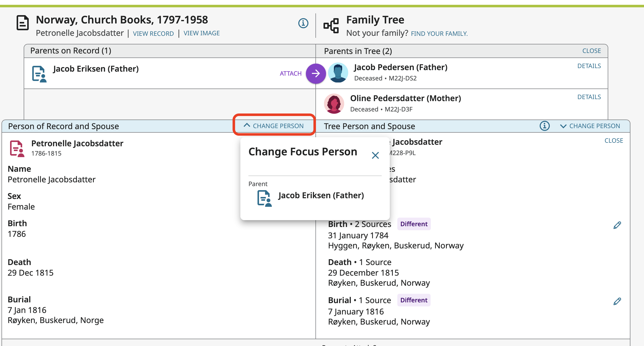Screen dimensions: 644x346
Task: Close the Change Focus Person popup with X
Action: (375, 155)
